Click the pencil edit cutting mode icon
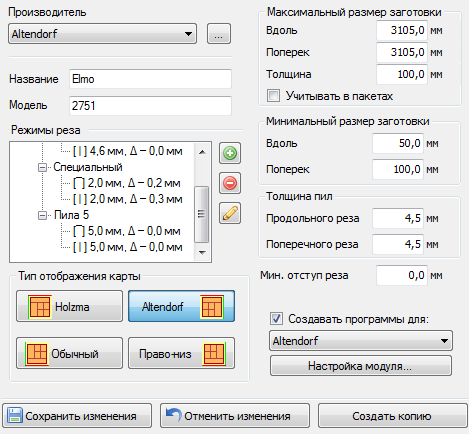 point(230,213)
